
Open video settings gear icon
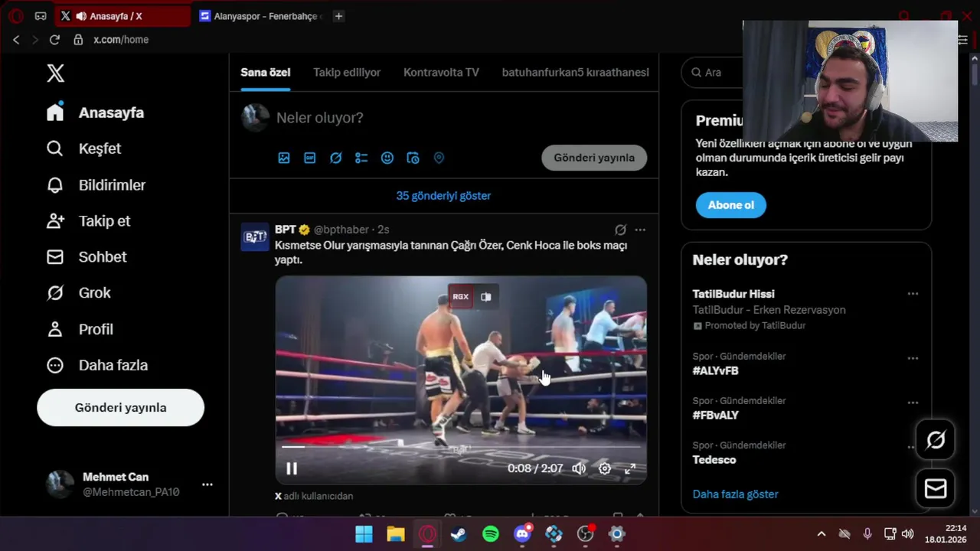(x=605, y=468)
